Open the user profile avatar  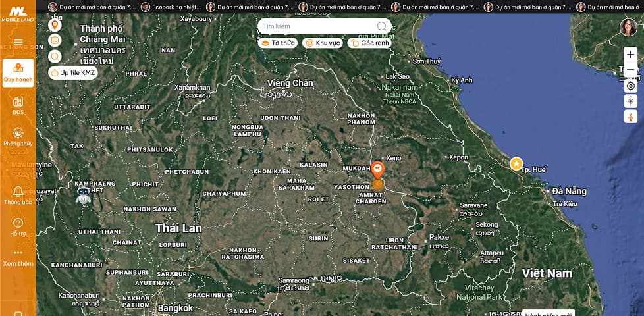[628, 28]
